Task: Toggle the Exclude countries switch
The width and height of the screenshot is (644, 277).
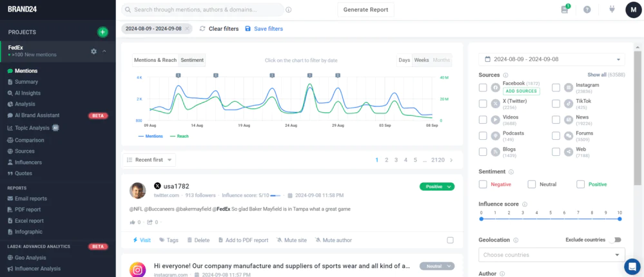Action: [617, 240]
